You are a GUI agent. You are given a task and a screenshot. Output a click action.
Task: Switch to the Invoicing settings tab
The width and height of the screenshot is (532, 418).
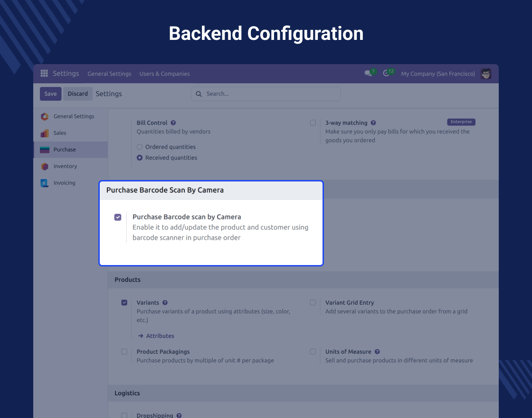[64, 183]
